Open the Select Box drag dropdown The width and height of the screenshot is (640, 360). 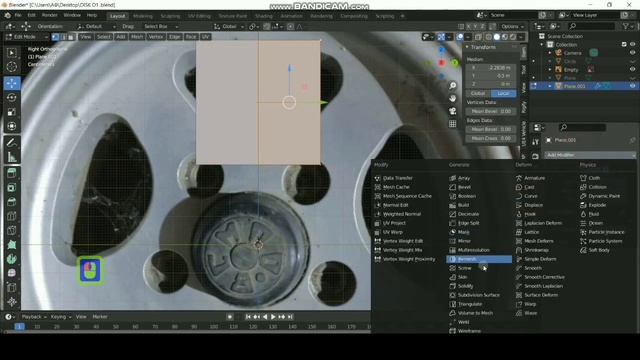(x=160, y=26)
